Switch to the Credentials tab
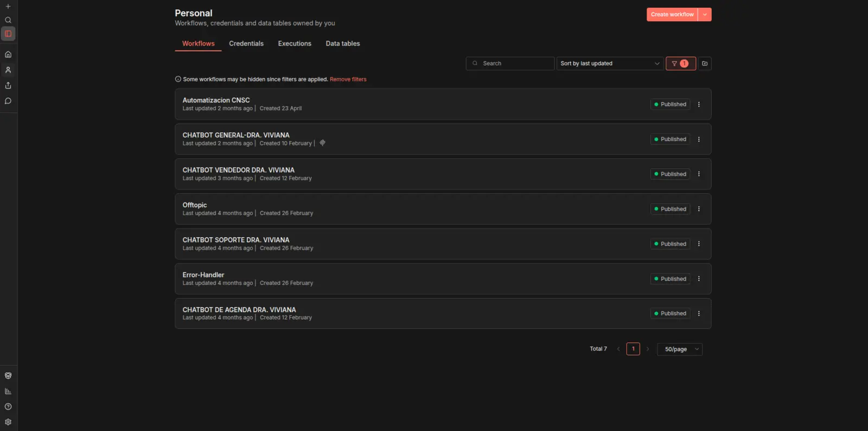Image resolution: width=868 pixels, height=431 pixels. point(246,43)
